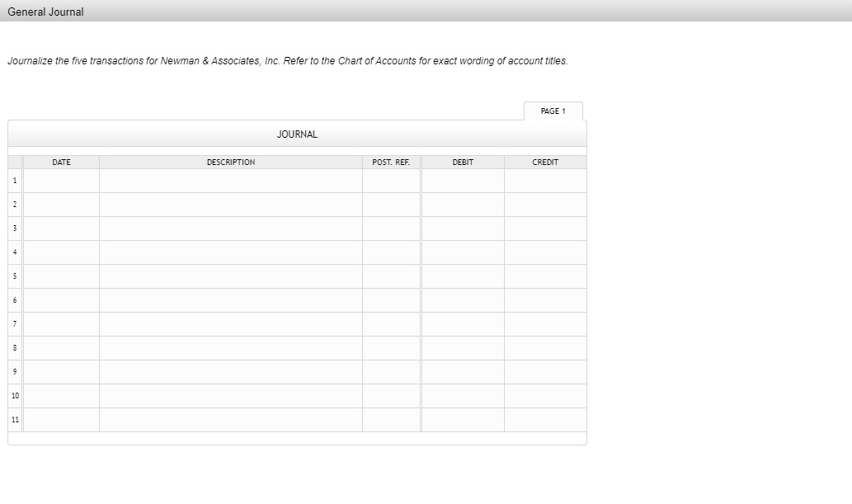Focus the Credit cell in row 4
This screenshot has height=504, width=852.
tap(545, 252)
